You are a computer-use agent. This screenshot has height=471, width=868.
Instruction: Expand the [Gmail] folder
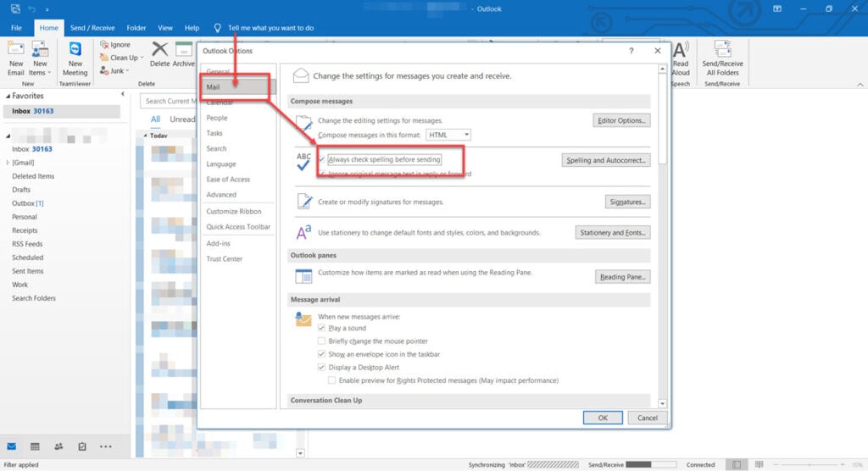pyautogui.click(x=8, y=162)
